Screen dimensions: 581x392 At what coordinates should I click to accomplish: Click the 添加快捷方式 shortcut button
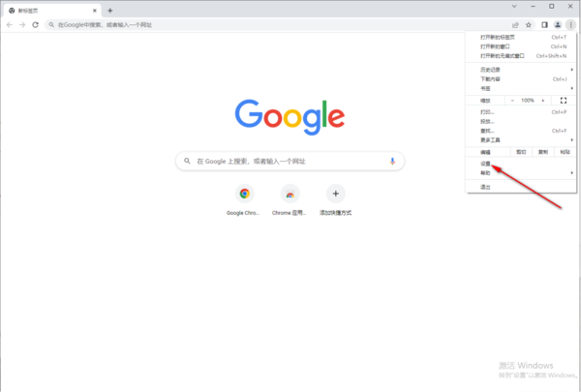335,200
